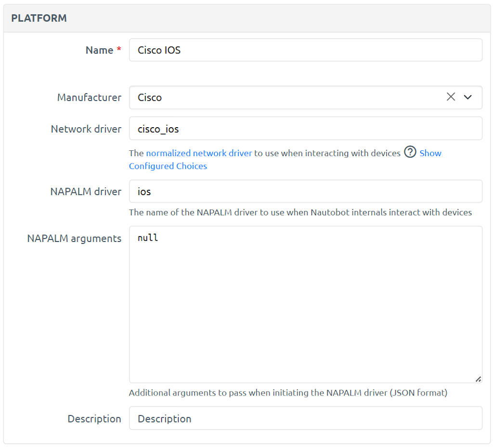493x448 pixels.
Task: Open the Manufacturer dropdown chevron
Action: point(467,97)
